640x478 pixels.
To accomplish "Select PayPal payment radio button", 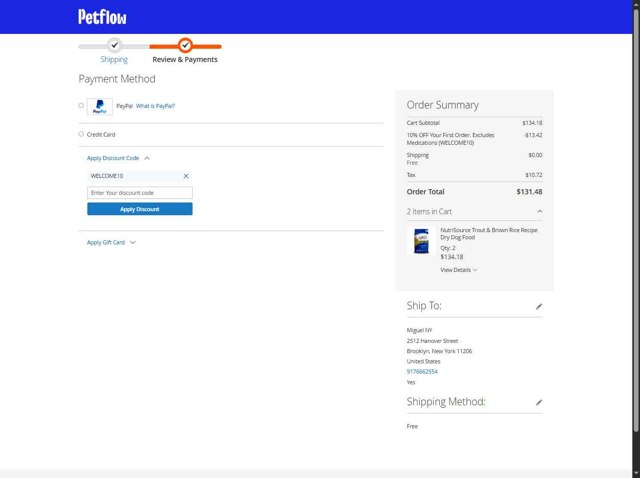I will 81,105.
